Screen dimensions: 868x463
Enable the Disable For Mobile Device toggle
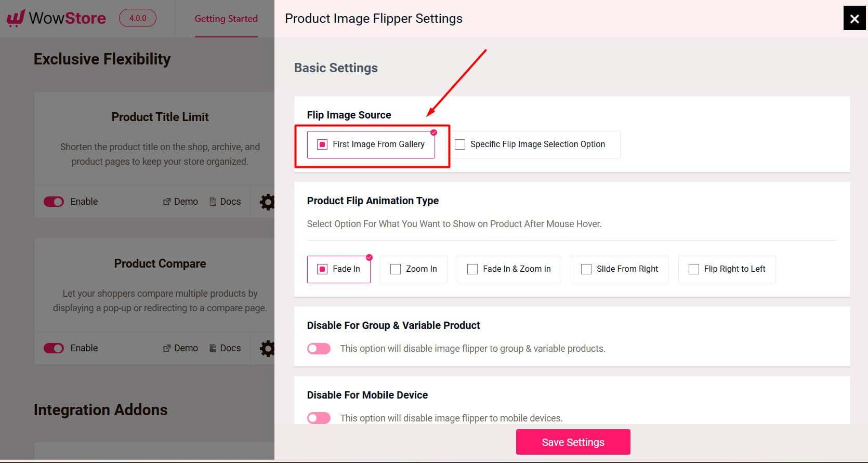point(319,418)
